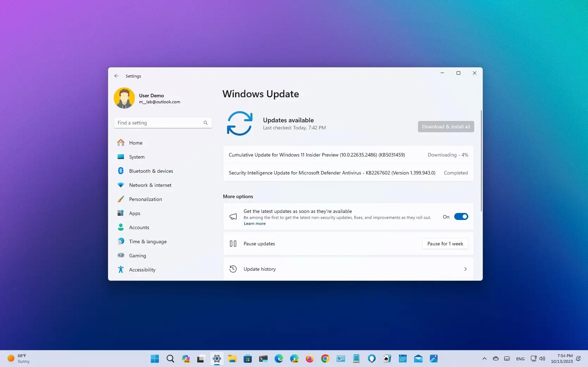Click the m_lab@outlook.com account email
The height and width of the screenshot is (367, 588).
coord(159,102)
